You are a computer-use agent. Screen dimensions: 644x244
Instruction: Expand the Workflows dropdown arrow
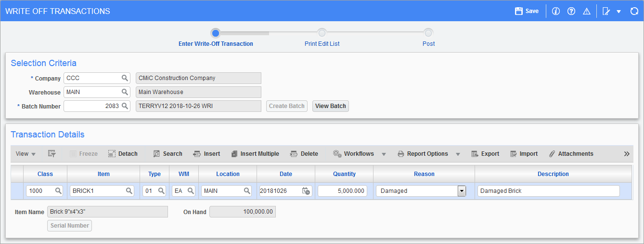384,154
